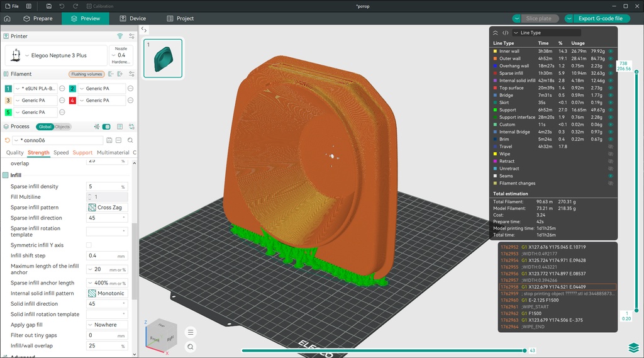Click compare presets icon in Process
The height and width of the screenshot is (358, 644).
pos(131,126)
